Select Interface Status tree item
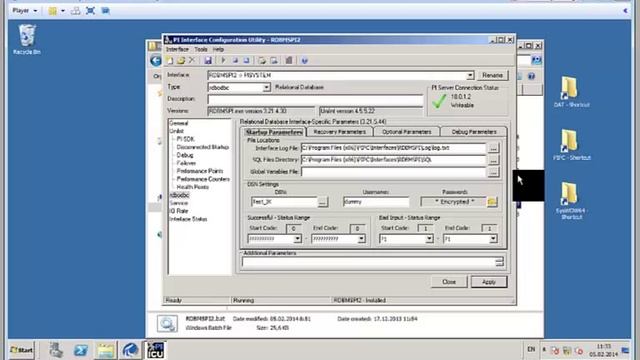 coord(188,219)
